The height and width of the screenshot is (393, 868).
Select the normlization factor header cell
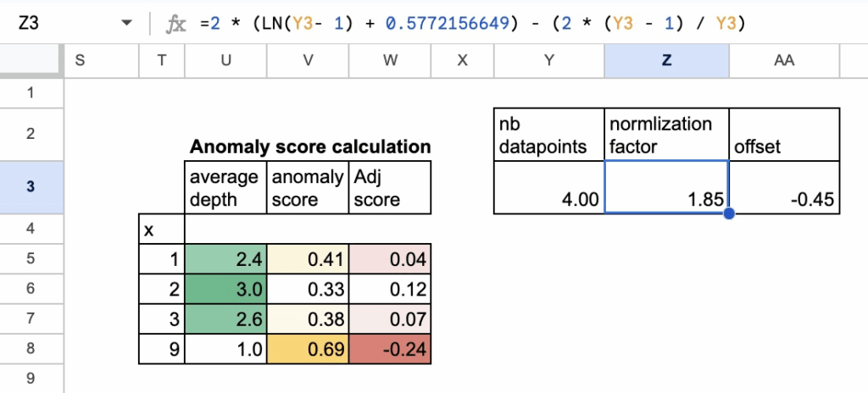pyautogui.click(x=666, y=134)
